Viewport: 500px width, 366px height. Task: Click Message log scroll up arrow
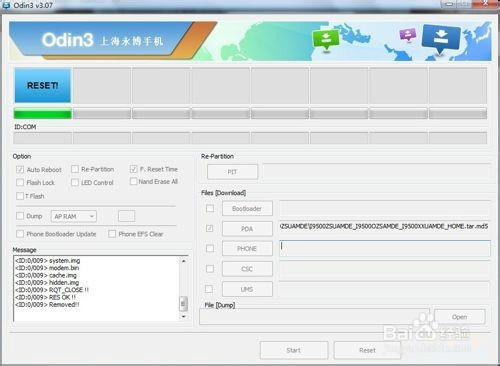(184, 261)
